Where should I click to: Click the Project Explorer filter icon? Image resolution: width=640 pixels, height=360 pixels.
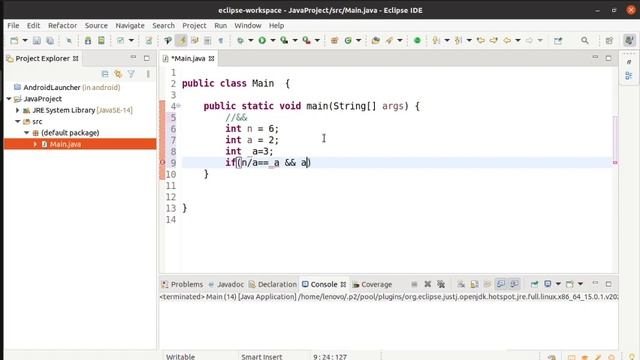(131, 74)
